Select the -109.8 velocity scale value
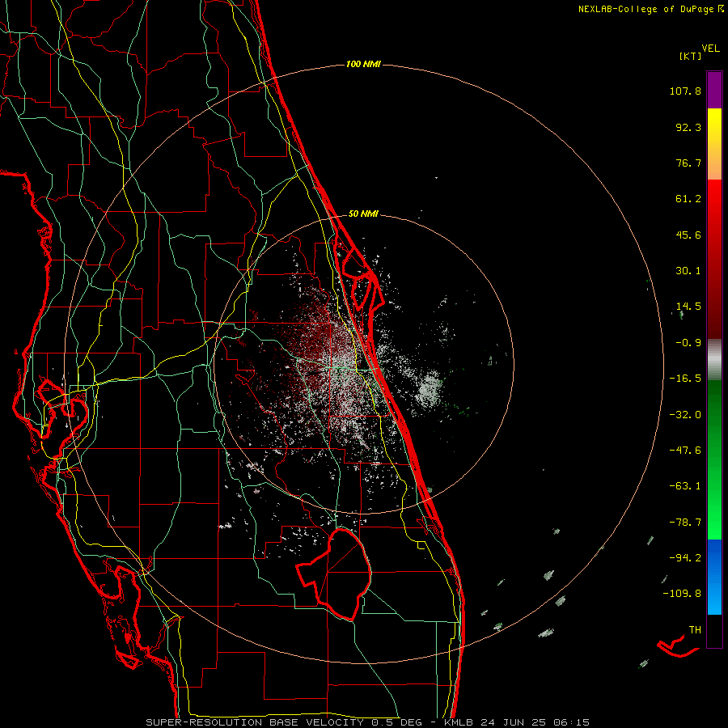Viewport: 728px width, 728px height. point(682,594)
